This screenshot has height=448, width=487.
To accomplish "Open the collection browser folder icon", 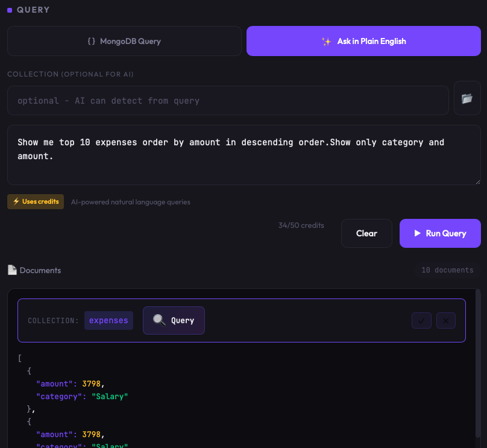I will point(467,98).
